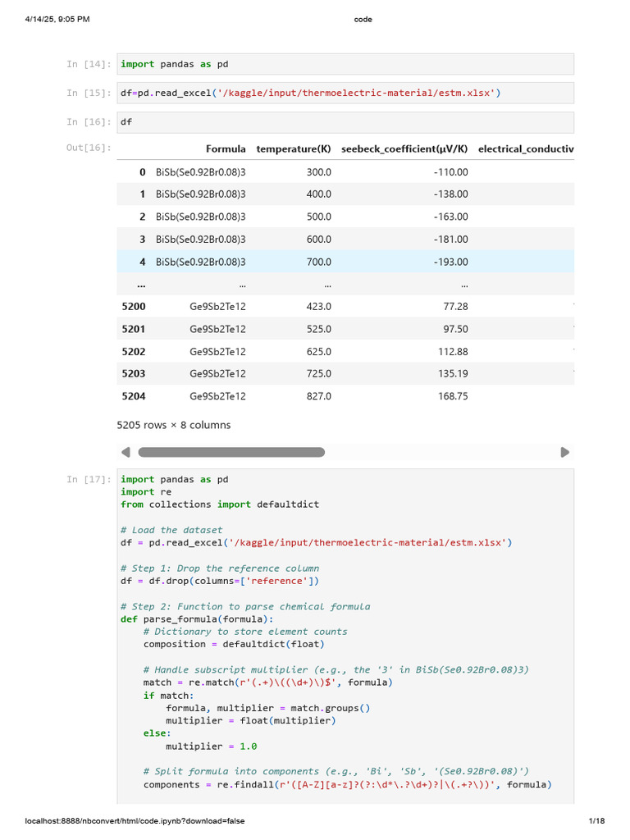This screenshot has width=630, height=840.
Task: Click the In [17] prompt label
Action: [89, 480]
